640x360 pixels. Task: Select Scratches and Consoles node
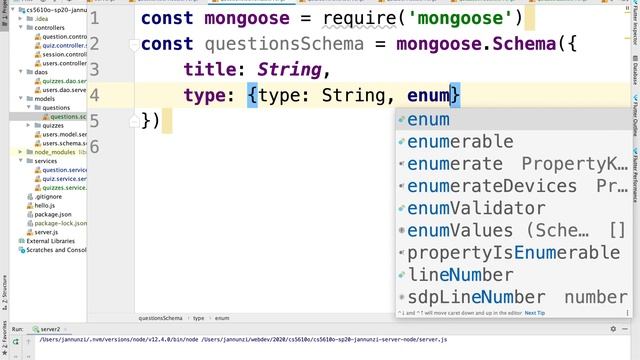click(x=53, y=250)
